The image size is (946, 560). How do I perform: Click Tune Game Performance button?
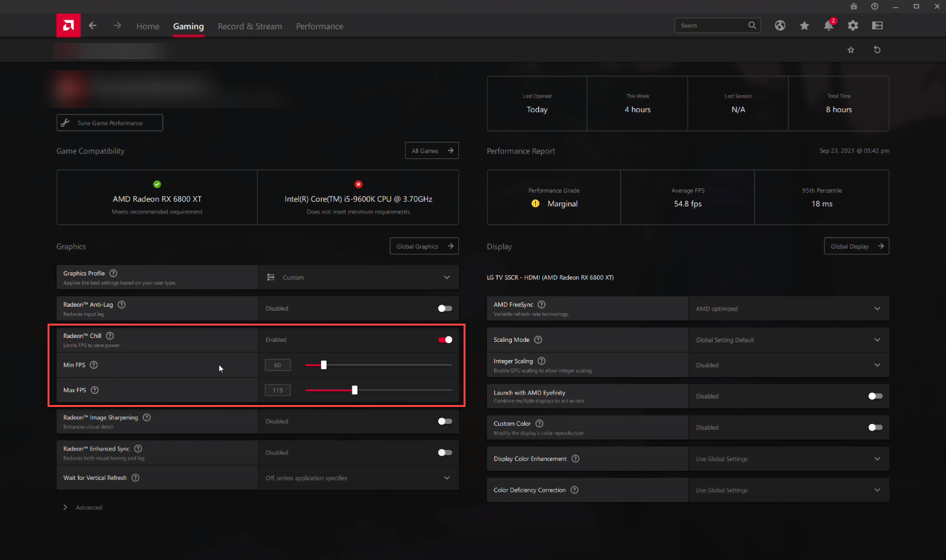(x=109, y=122)
